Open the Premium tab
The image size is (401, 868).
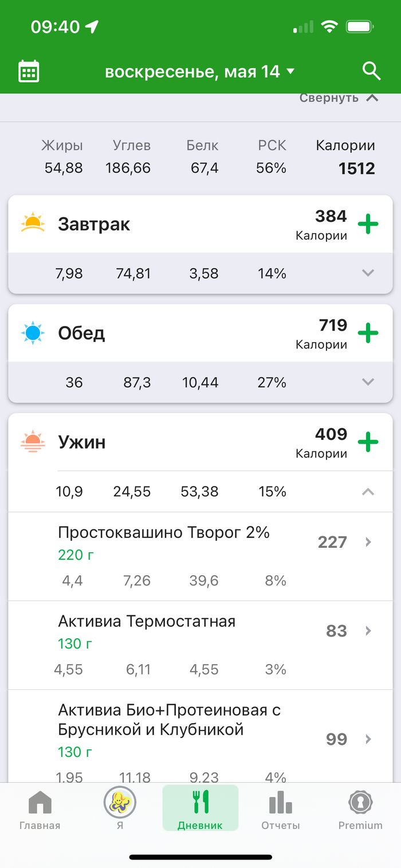coord(360,810)
